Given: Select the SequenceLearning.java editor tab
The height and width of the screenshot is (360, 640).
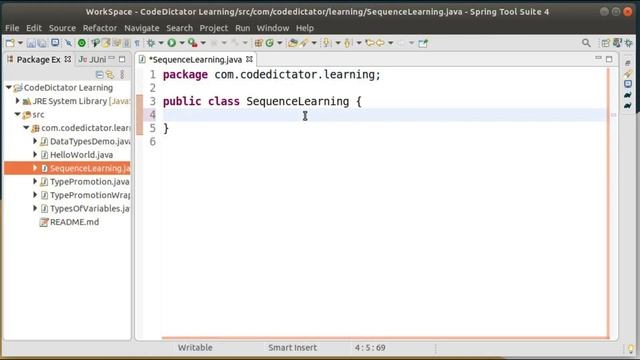Looking at the screenshot, I should pyautogui.click(x=195, y=60).
